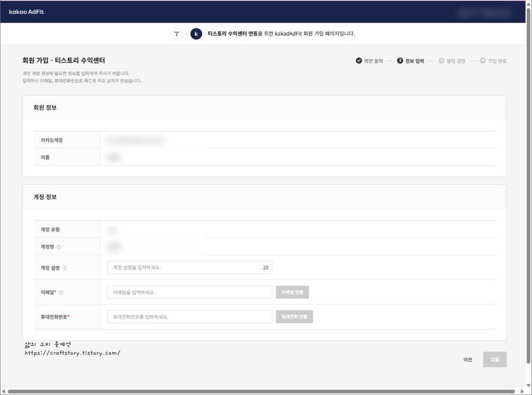532x395 pixels.
Task: Click the 정보 입력 step label
Action: [414, 61]
